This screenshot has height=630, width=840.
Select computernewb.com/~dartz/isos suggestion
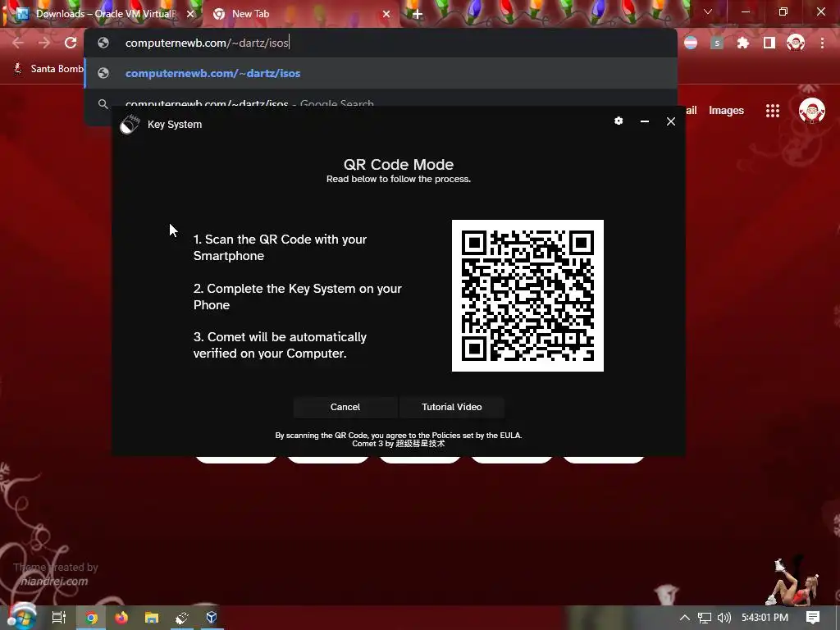pyautogui.click(x=381, y=73)
